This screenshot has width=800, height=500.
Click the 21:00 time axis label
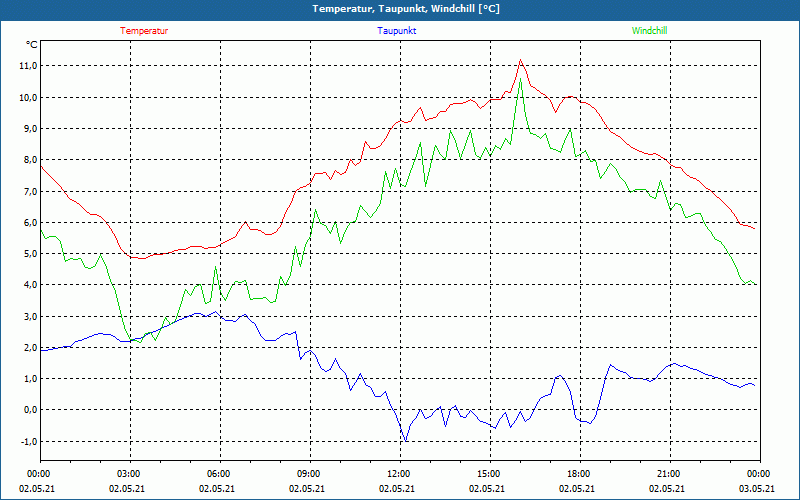click(670, 474)
